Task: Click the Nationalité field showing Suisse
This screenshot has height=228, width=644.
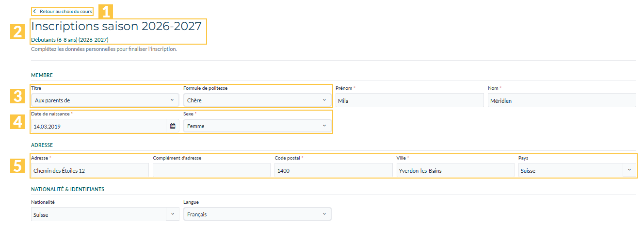Action: pos(99,214)
